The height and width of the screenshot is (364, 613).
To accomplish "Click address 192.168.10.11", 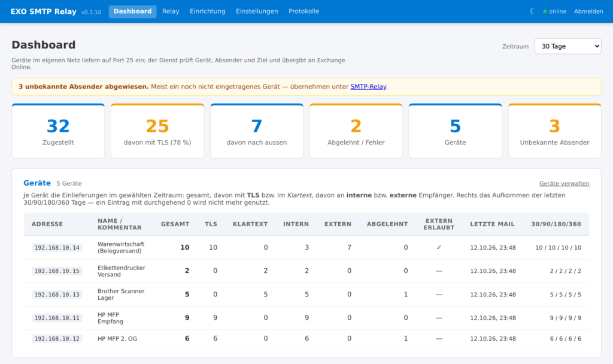I will tap(57, 318).
